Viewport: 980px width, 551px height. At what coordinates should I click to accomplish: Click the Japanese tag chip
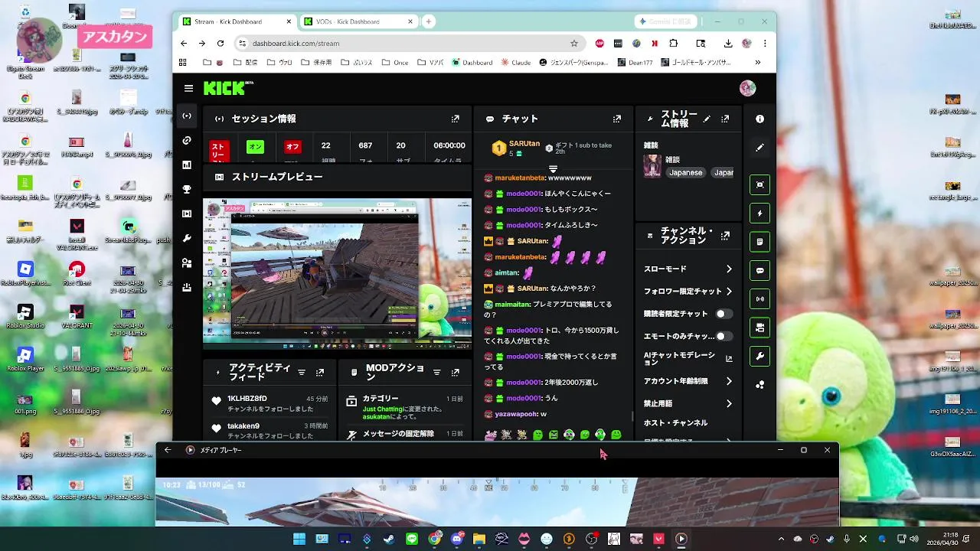[x=685, y=173]
